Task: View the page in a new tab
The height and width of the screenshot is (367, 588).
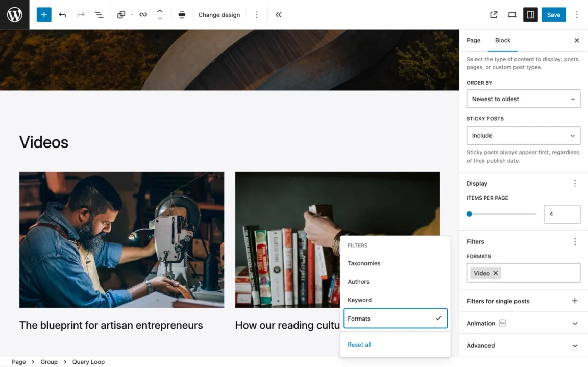Action: tap(494, 15)
